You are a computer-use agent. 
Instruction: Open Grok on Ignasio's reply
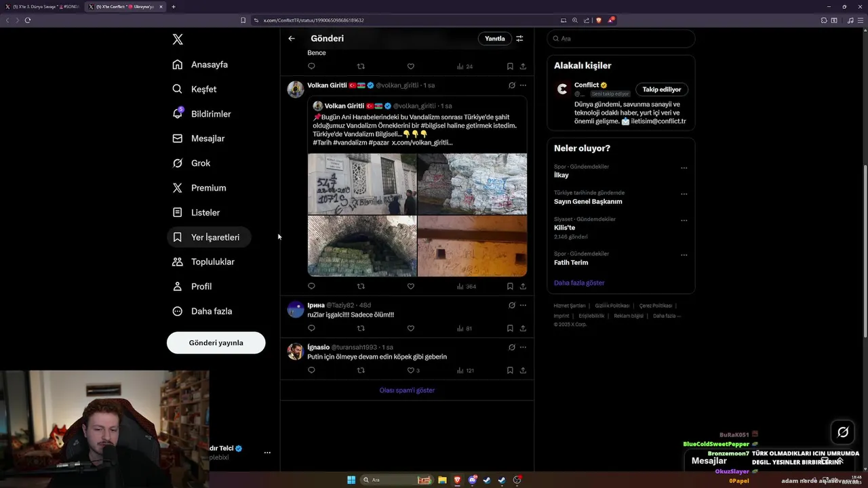click(511, 347)
